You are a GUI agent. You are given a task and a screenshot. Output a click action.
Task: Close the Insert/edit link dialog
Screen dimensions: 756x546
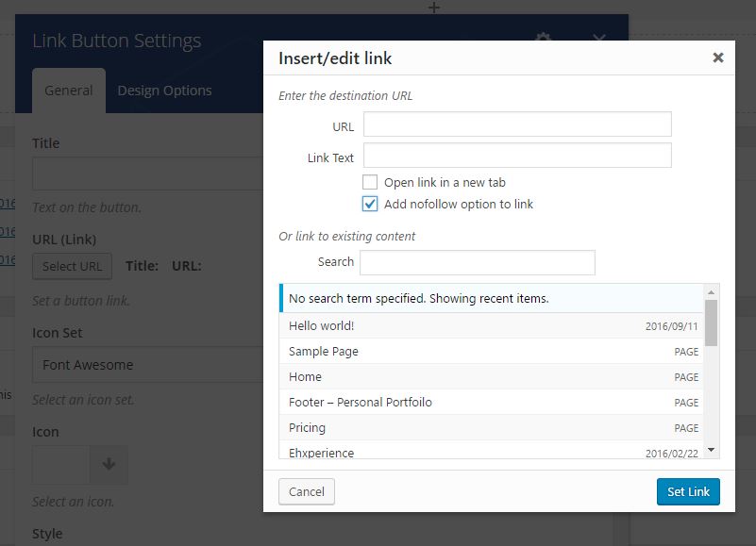pyautogui.click(x=717, y=58)
